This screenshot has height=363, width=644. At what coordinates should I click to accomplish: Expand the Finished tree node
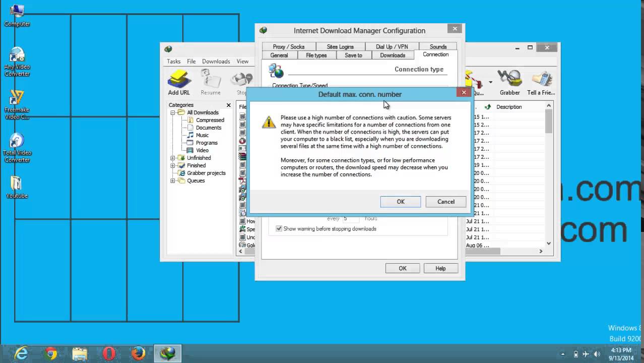pos(173,165)
